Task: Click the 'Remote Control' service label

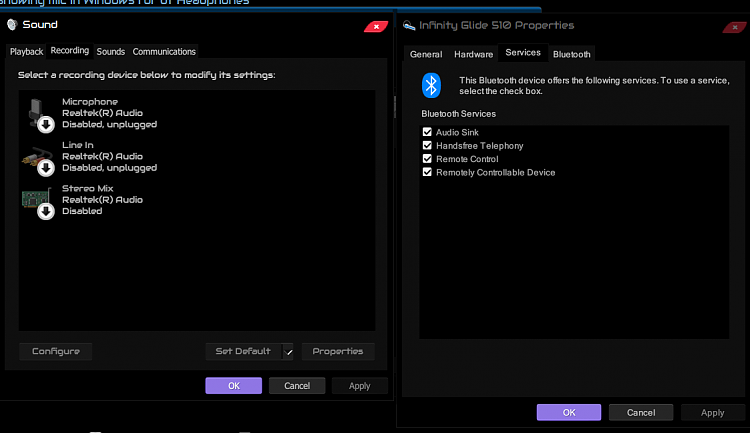Action: pyautogui.click(x=467, y=159)
